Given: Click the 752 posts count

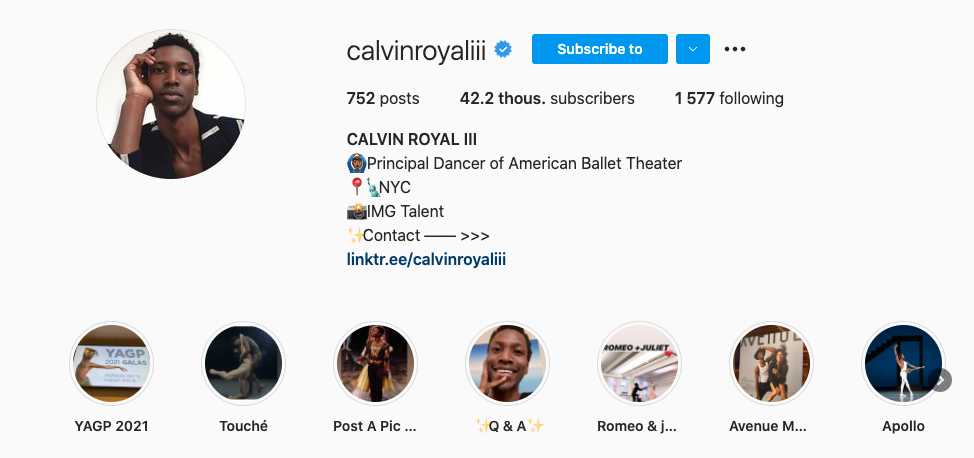Looking at the screenshot, I should click(383, 99).
